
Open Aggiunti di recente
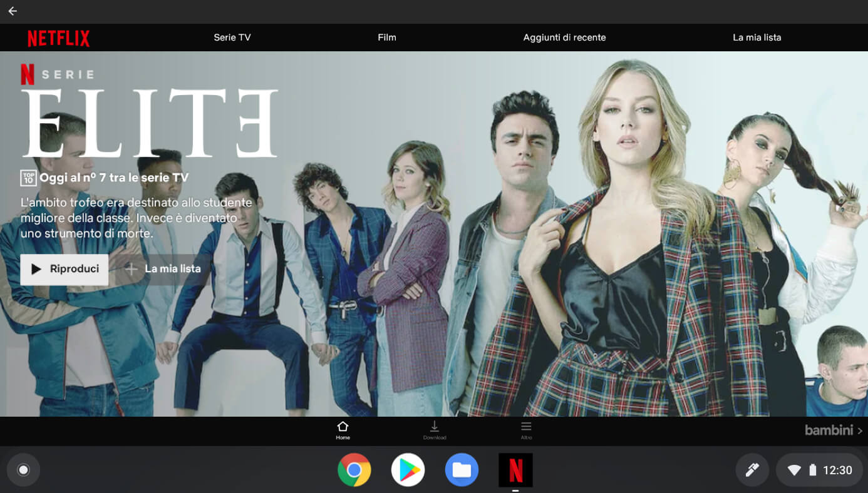click(564, 38)
